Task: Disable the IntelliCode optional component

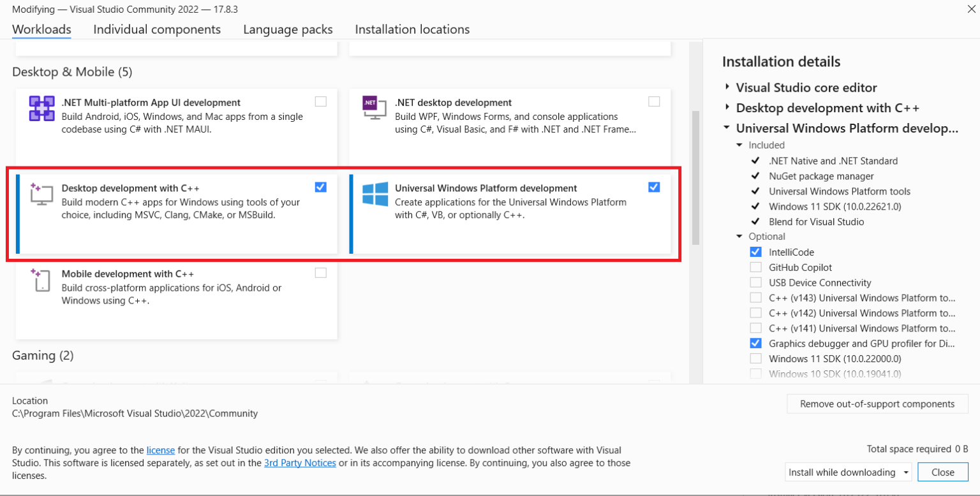Action: (756, 252)
